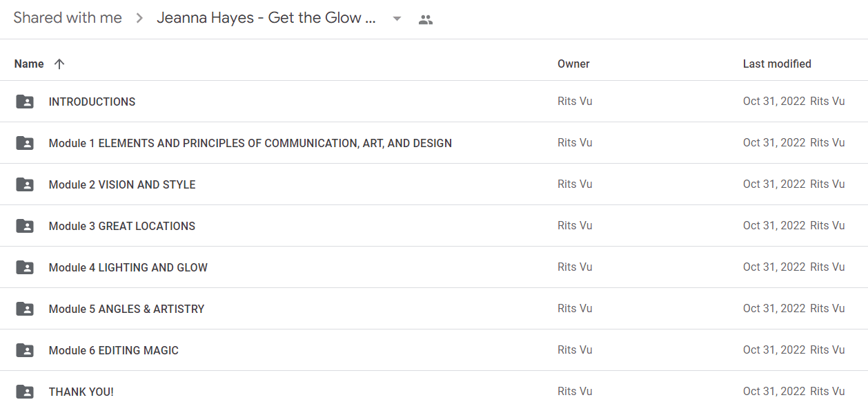Viewport: 868px width, 411px height.
Task: Sort by the Name column header
Action: coord(29,64)
